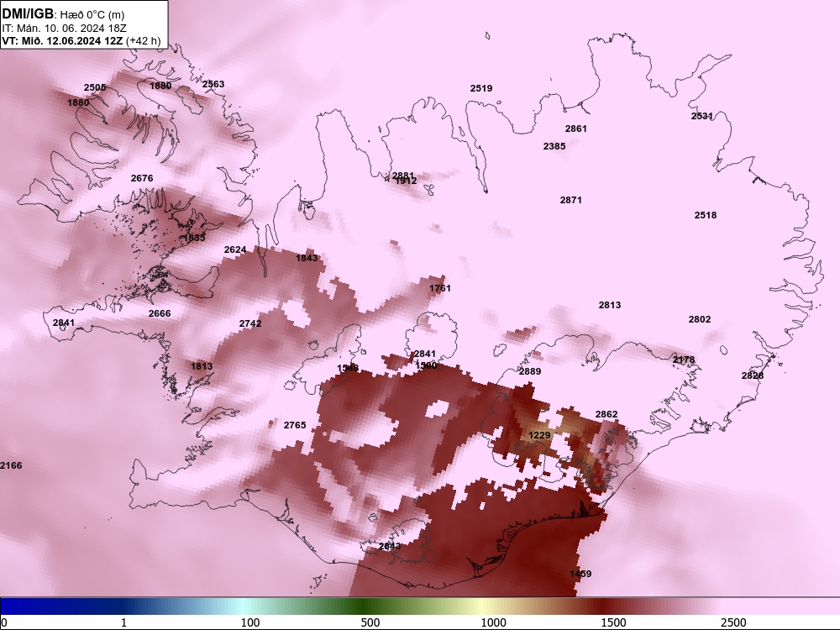840x630 pixels.
Task: Click the 1813 height value
Action: point(202,366)
